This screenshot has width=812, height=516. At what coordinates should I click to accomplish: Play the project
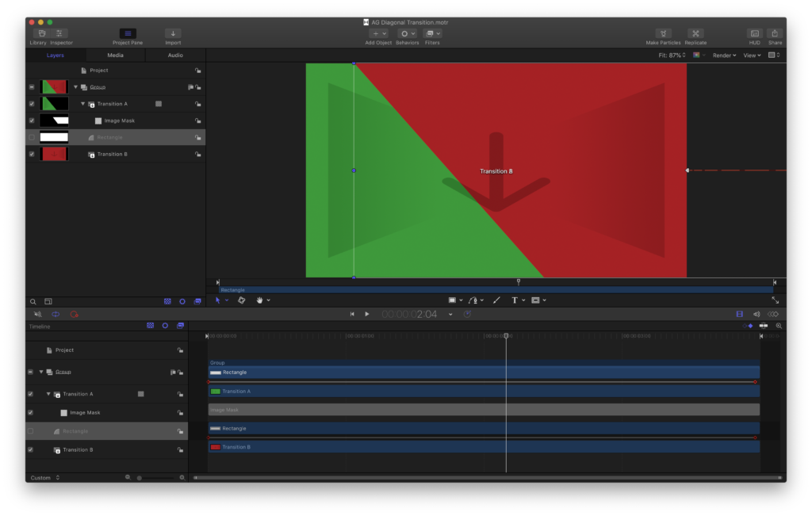tap(367, 314)
